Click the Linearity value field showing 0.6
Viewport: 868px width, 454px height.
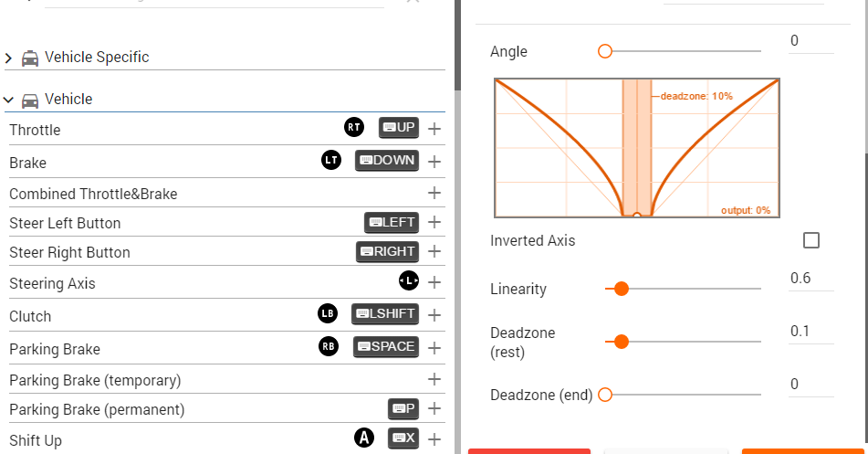pos(811,279)
